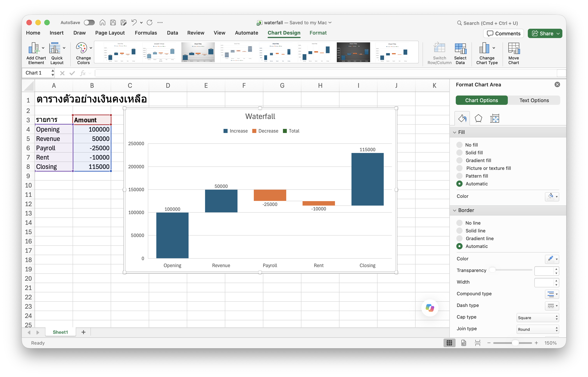This screenshot has height=377, width=588.
Task: Select Gradient fill radio button
Action: point(459,160)
